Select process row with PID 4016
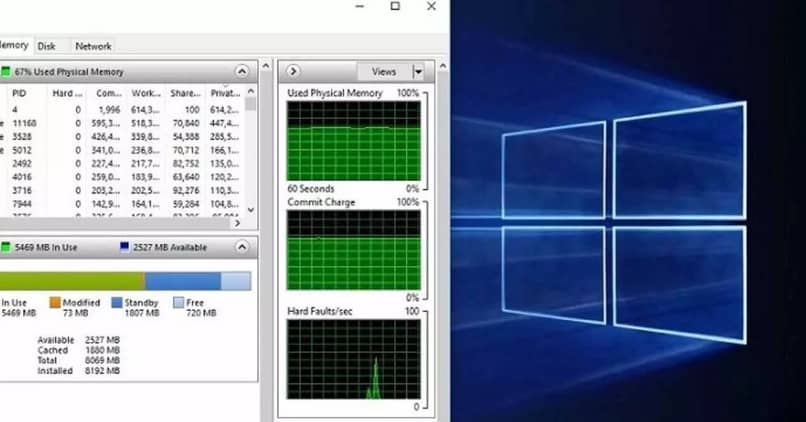806x422 pixels. (122, 177)
